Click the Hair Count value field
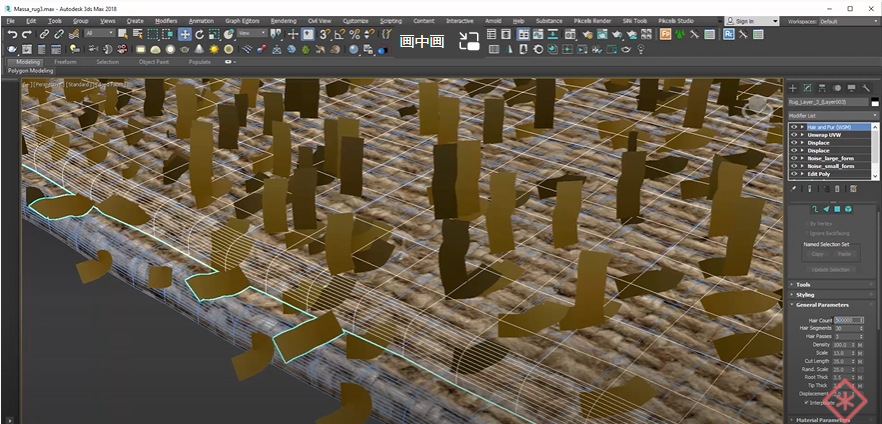Screen dimensions: 882x424 tap(847, 320)
